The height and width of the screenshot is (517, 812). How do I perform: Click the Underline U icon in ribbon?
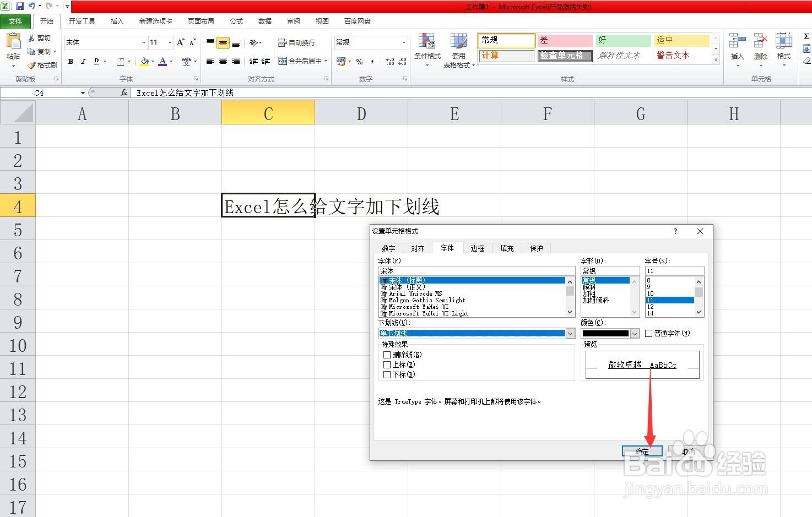(x=96, y=61)
